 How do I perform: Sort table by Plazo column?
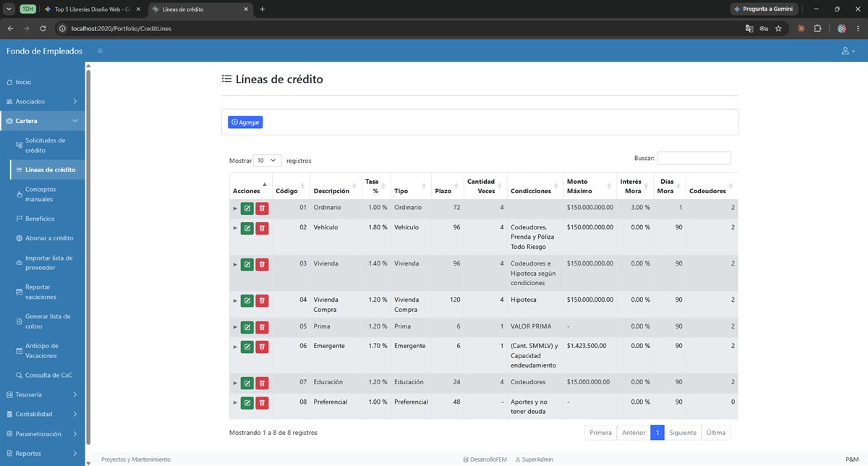[x=447, y=186]
